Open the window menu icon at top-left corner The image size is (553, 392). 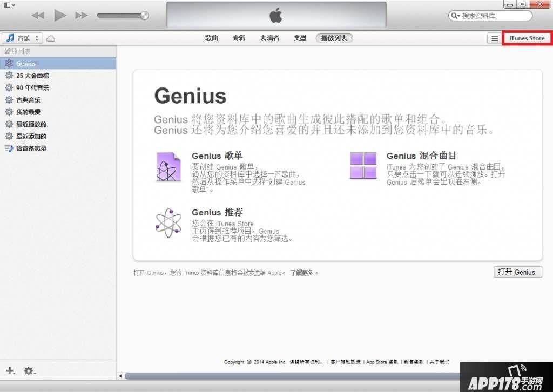(9, 4)
